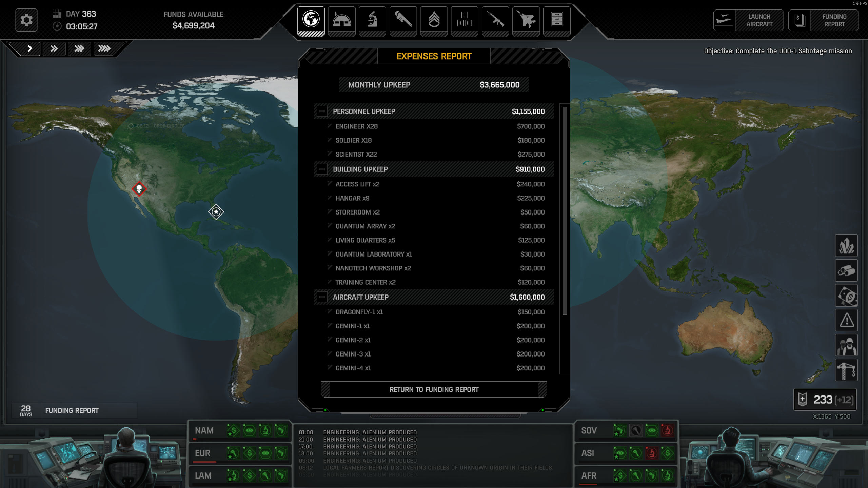This screenshot has width=868, height=488.
Task: Click the alloy bars resource icon
Action: coord(846,271)
